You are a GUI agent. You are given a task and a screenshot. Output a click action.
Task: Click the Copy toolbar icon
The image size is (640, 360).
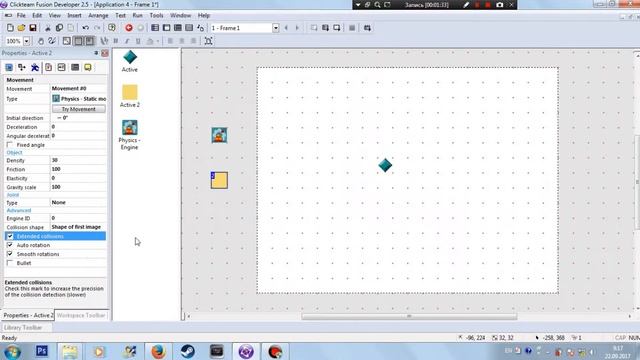coord(59,28)
